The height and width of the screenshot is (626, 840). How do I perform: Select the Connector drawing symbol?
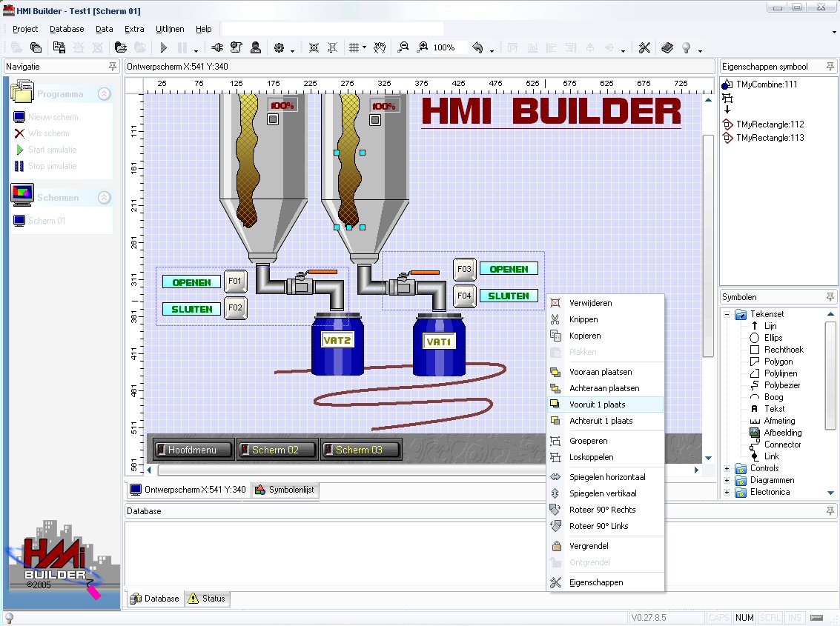775,444
